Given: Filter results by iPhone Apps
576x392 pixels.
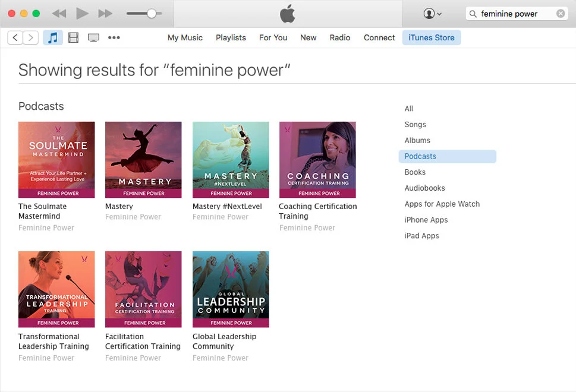Looking at the screenshot, I should click(x=426, y=220).
